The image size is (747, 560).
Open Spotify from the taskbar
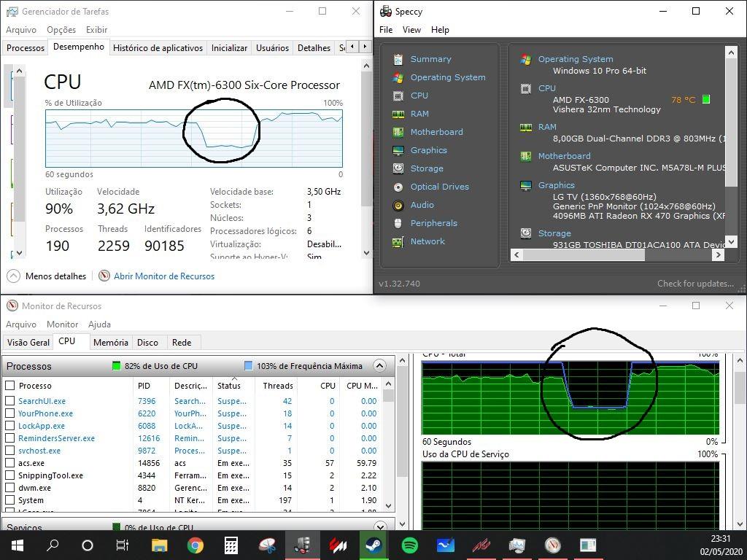[x=410, y=545]
